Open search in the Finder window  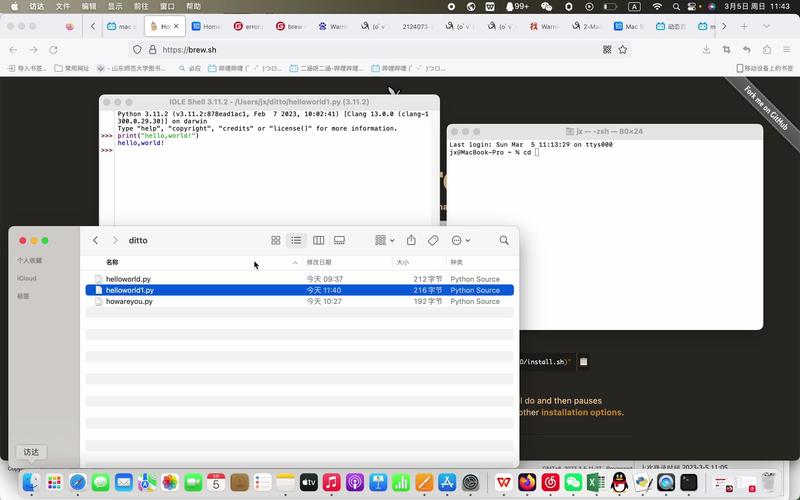(504, 240)
